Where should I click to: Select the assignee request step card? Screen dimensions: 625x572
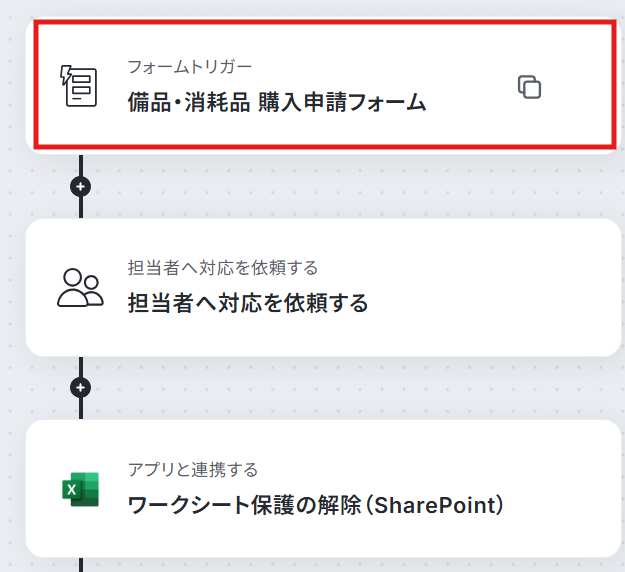coord(324,287)
